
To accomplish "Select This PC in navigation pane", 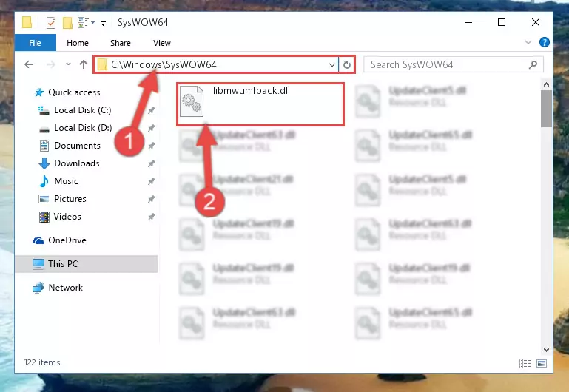I will point(87,264).
